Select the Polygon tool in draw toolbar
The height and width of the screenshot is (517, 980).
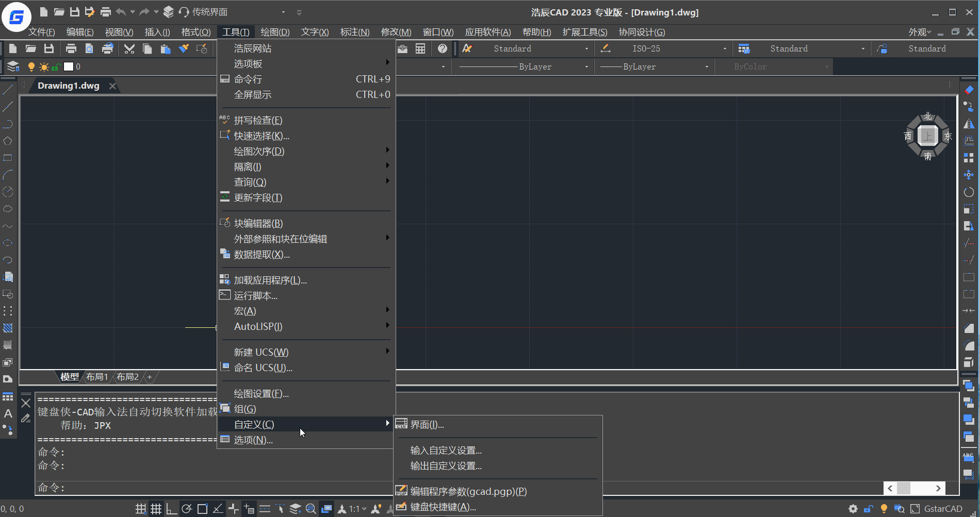pos(8,141)
